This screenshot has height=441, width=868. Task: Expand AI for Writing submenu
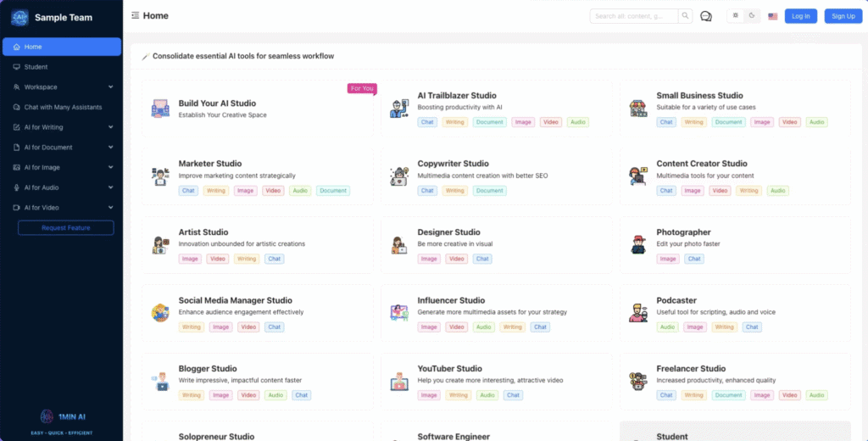(110, 127)
